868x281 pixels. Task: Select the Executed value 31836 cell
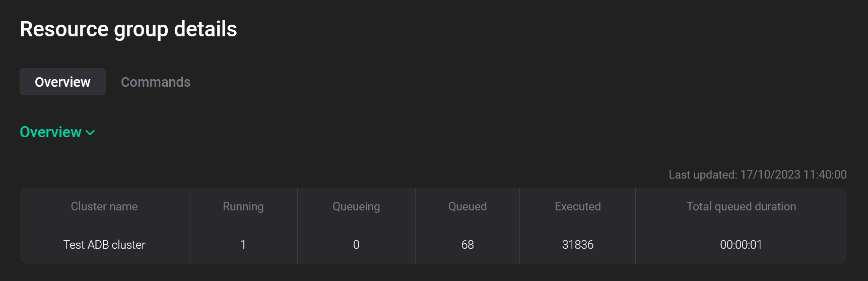(x=577, y=245)
